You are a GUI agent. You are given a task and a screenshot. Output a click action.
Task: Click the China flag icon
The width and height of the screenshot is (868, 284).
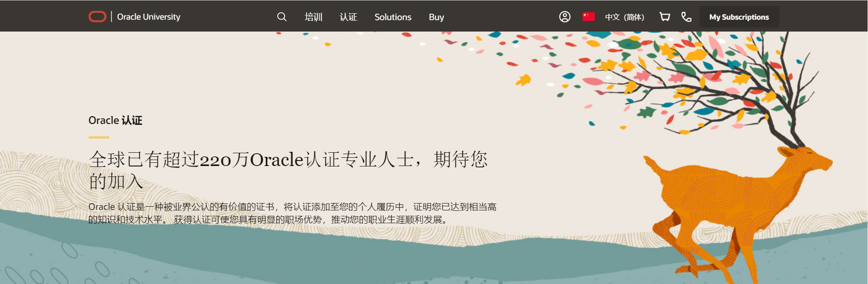pyautogui.click(x=588, y=16)
